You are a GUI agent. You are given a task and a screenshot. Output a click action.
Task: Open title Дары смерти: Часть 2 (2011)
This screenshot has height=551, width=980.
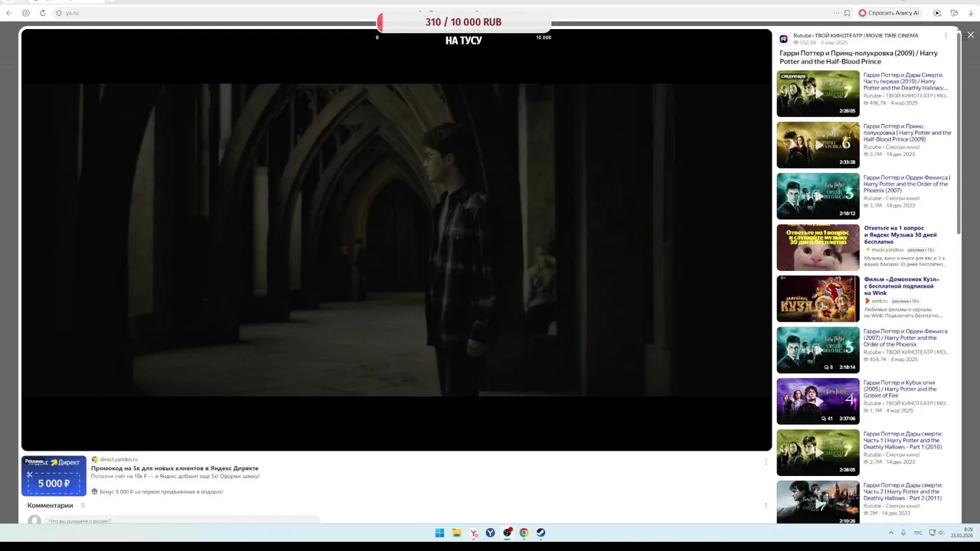tap(903, 491)
